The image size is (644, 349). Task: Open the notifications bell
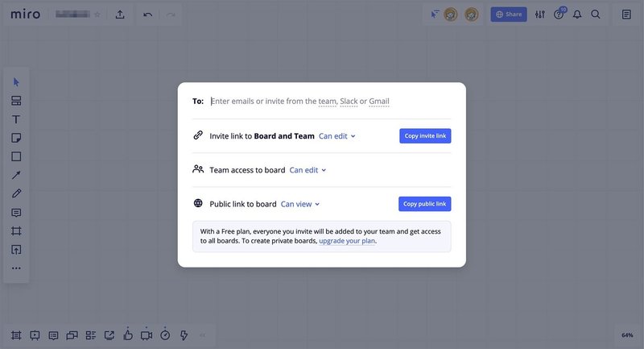point(577,15)
